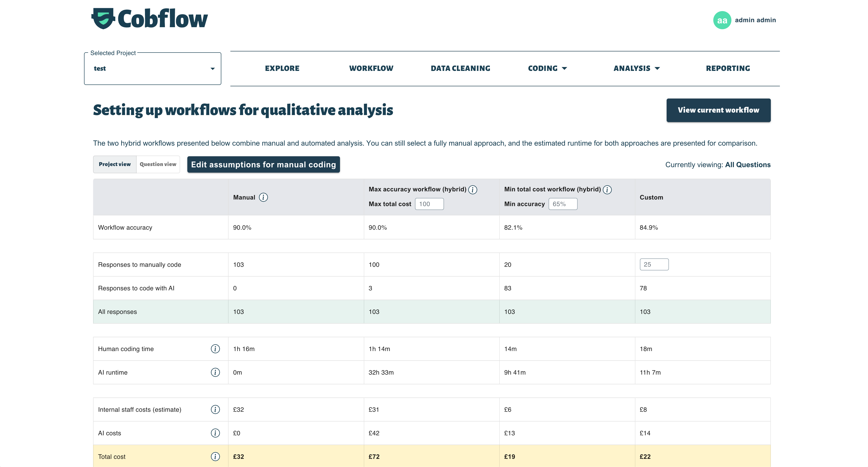Switch to Question view toggle
Screen dimensions: 868x467
(x=158, y=164)
